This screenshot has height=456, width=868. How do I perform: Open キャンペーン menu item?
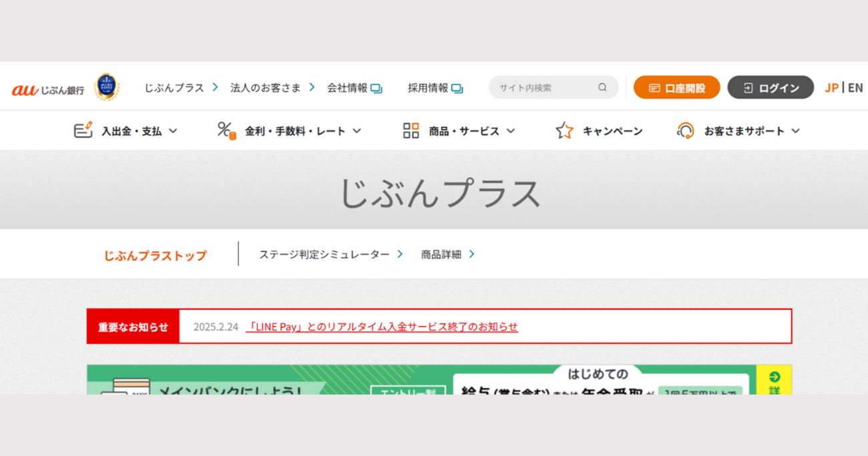coord(612,131)
